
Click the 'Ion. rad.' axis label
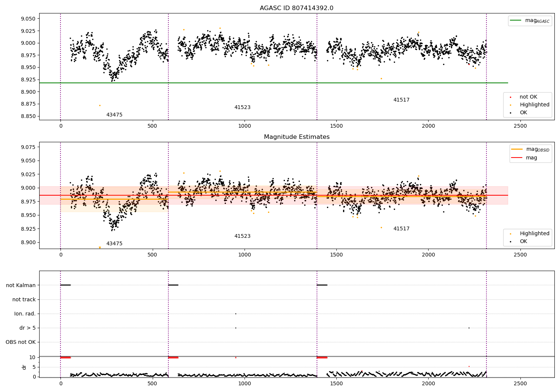click(x=25, y=314)
